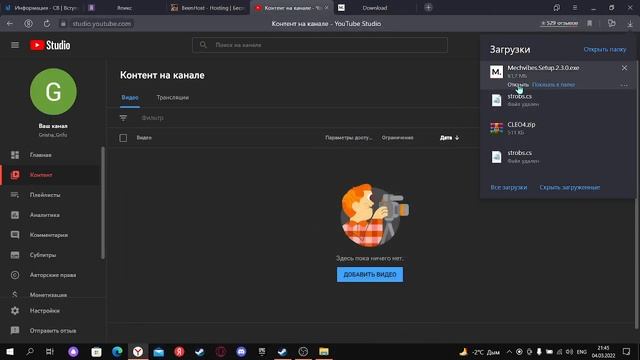Screen dimensions: 640x360
Task: Open Discord from the taskbar
Action: [241, 351]
